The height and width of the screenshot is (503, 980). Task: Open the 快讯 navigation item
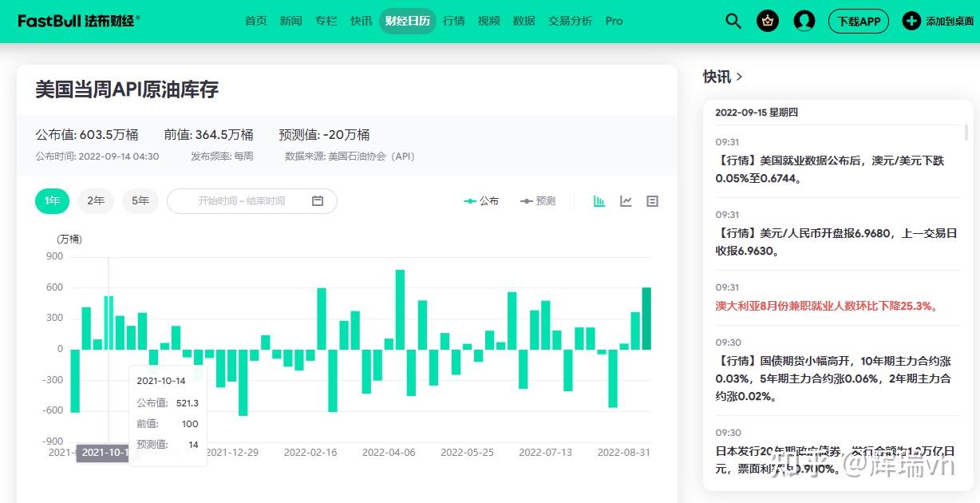pyautogui.click(x=362, y=21)
